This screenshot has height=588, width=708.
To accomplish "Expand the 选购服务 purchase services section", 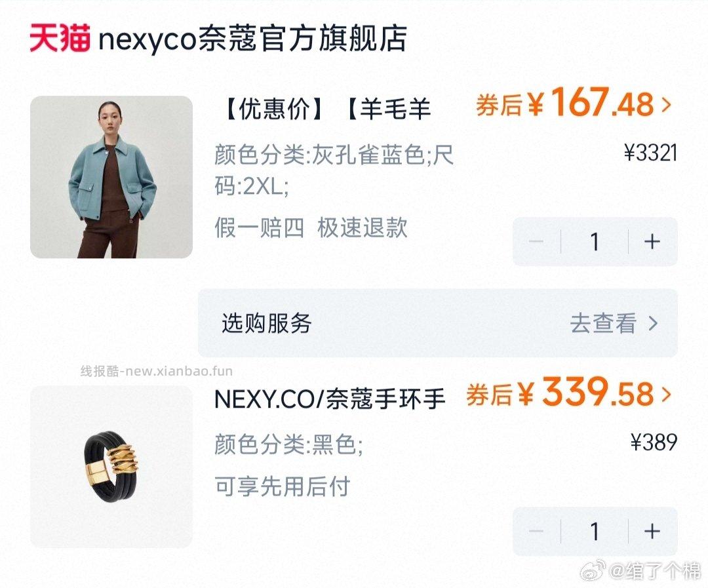I will (x=265, y=323).
